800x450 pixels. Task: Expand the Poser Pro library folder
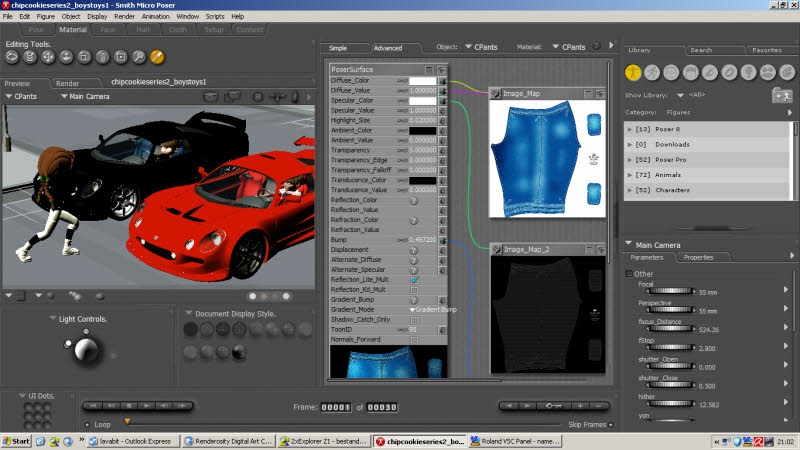[630, 159]
